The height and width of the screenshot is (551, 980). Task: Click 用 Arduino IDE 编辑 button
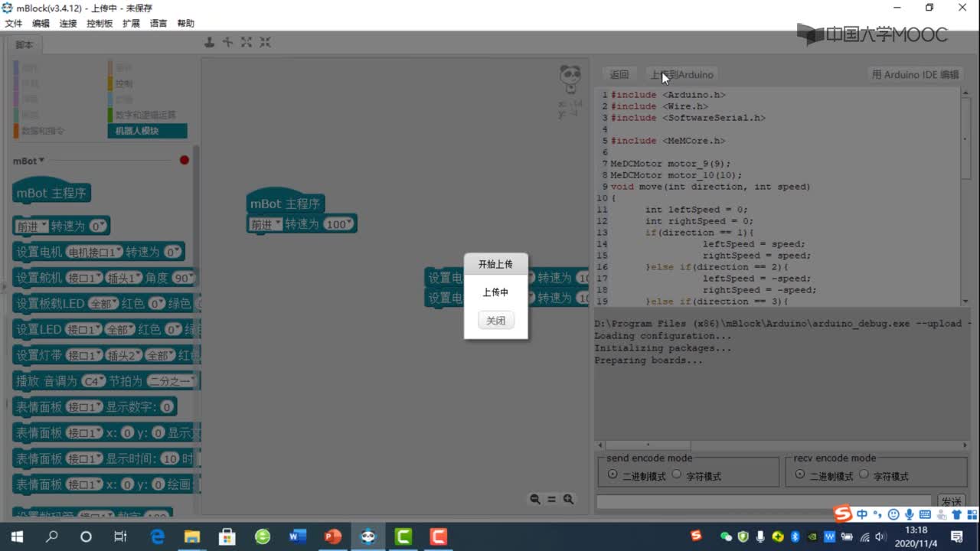tap(915, 74)
